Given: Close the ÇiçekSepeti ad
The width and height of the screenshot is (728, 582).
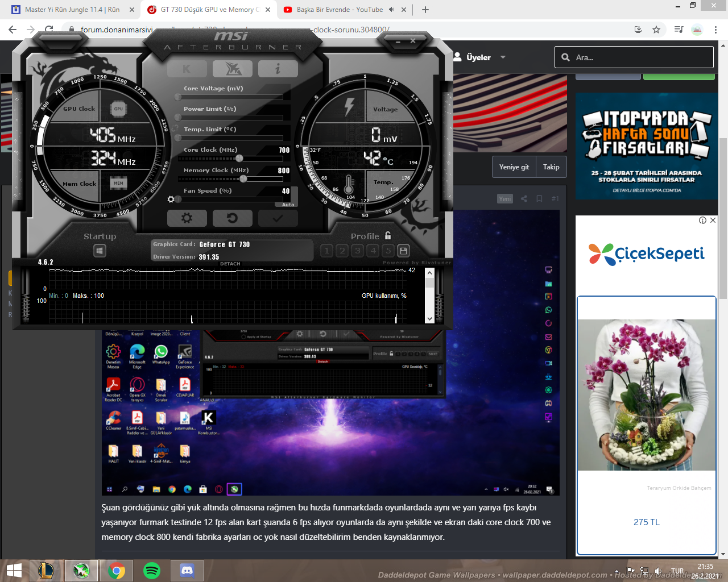Looking at the screenshot, I should 713,220.
